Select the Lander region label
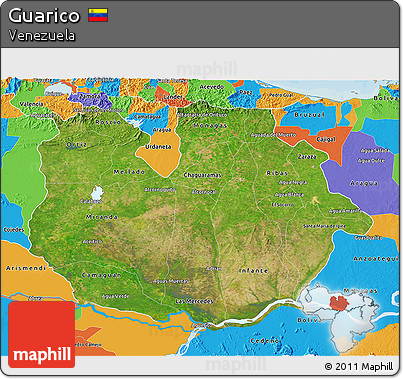The width and height of the screenshot is (403, 379). (173, 97)
